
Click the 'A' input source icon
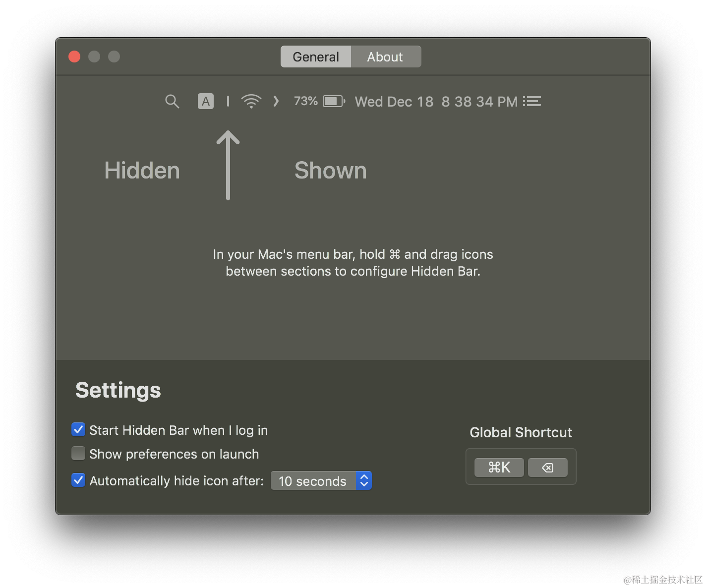click(206, 101)
